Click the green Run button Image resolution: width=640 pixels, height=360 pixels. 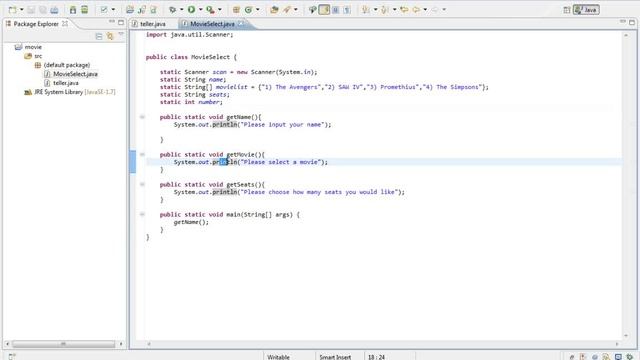(x=191, y=9)
